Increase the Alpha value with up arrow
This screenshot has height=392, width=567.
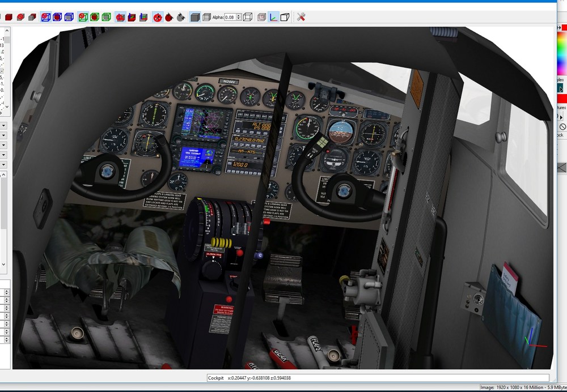(x=239, y=15)
